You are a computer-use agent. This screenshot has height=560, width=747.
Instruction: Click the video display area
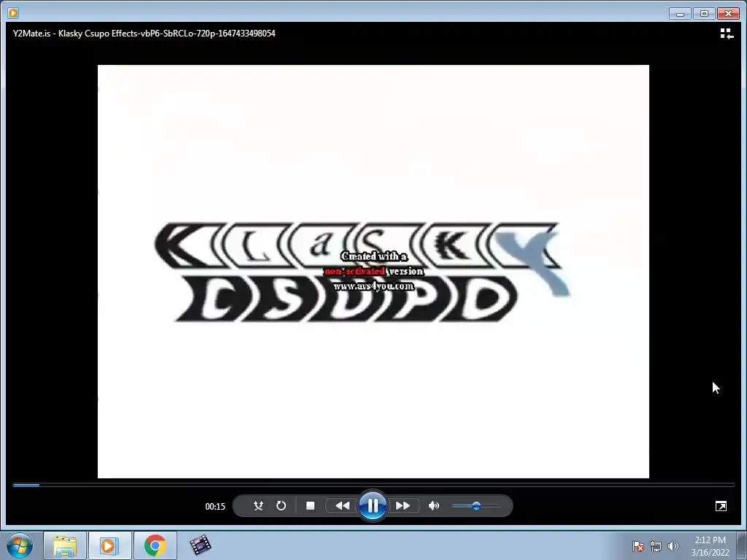tap(373, 271)
